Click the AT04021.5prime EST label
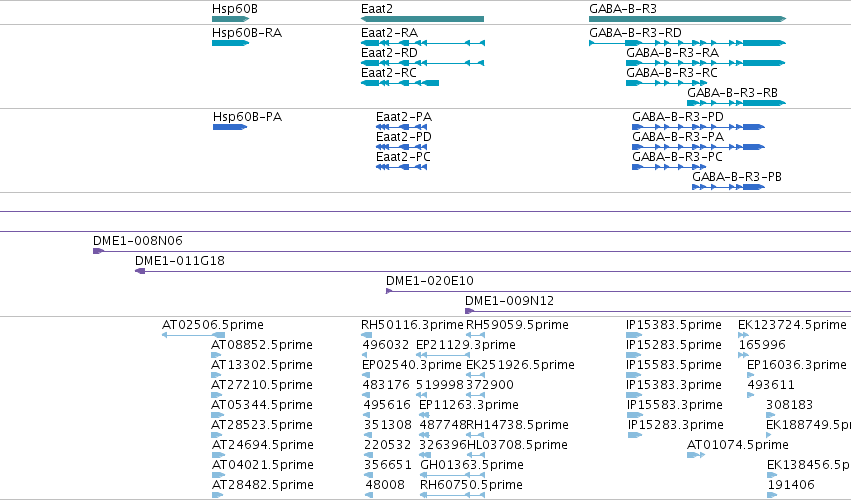This screenshot has height=500, width=851. point(263,465)
